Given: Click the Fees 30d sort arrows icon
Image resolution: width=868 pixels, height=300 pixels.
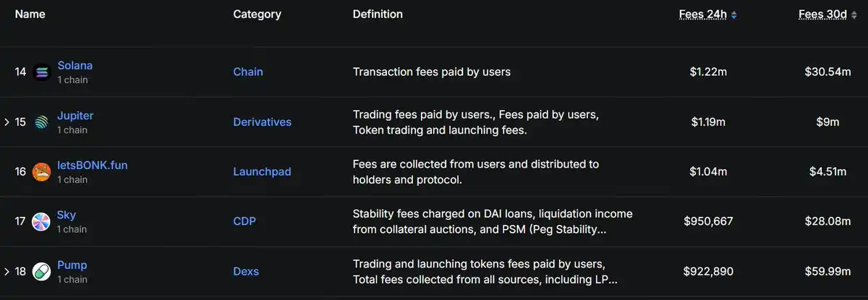Looking at the screenshot, I should 854,14.
